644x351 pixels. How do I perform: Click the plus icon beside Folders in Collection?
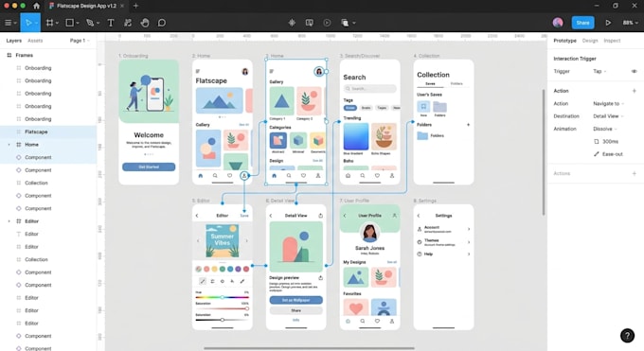(468, 124)
